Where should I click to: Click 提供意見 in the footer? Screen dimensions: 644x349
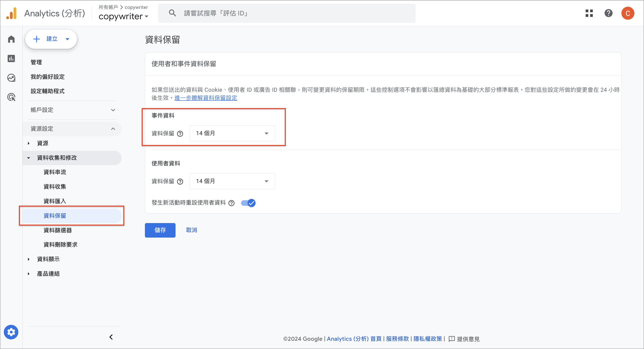pos(468,339)
